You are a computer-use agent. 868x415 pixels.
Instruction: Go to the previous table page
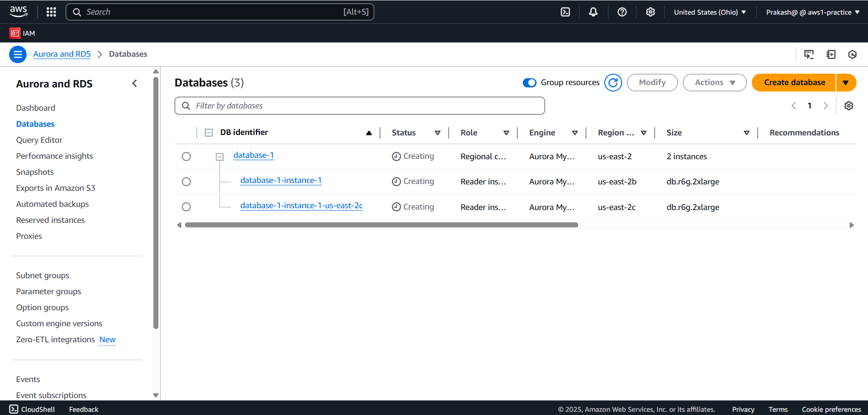pos(794,106)
